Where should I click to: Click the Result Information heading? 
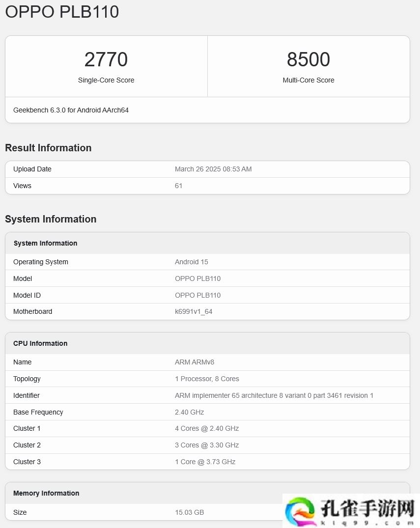tap(48, 148)
